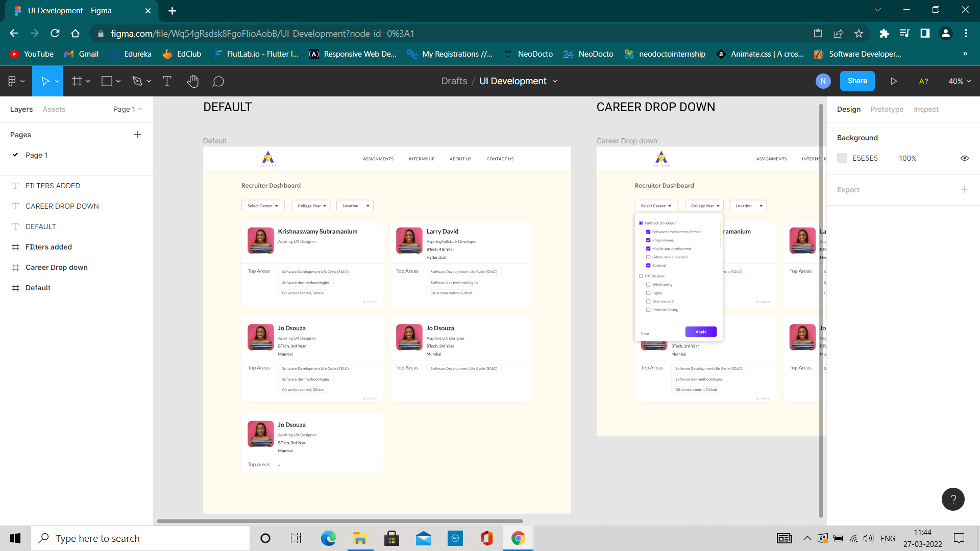Collapse the Page 1 pages list

(128, 109)
